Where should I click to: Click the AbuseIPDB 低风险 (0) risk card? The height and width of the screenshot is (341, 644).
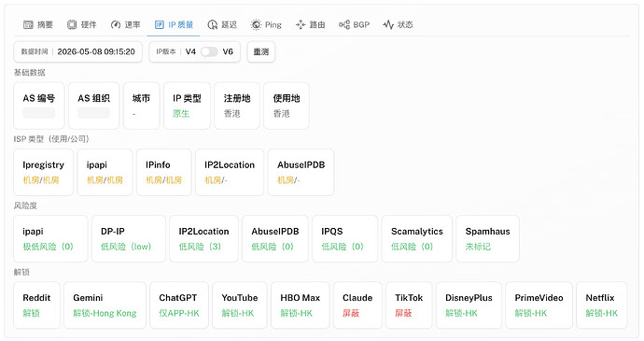(275, 239)
